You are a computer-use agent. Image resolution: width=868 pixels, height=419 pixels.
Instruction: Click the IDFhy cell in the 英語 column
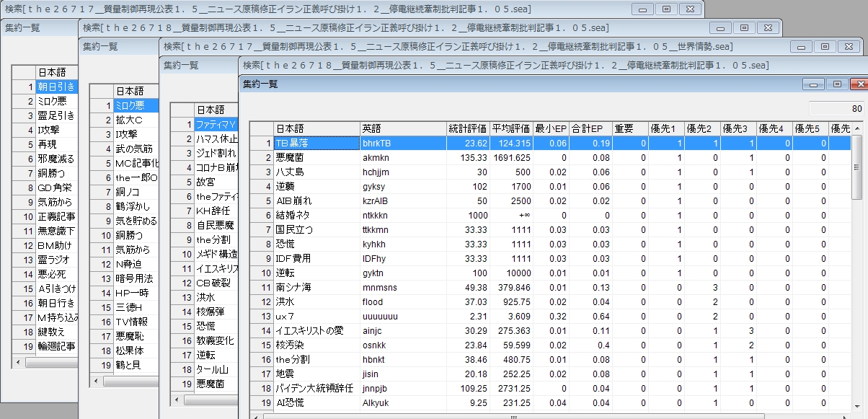coord(403,258)
